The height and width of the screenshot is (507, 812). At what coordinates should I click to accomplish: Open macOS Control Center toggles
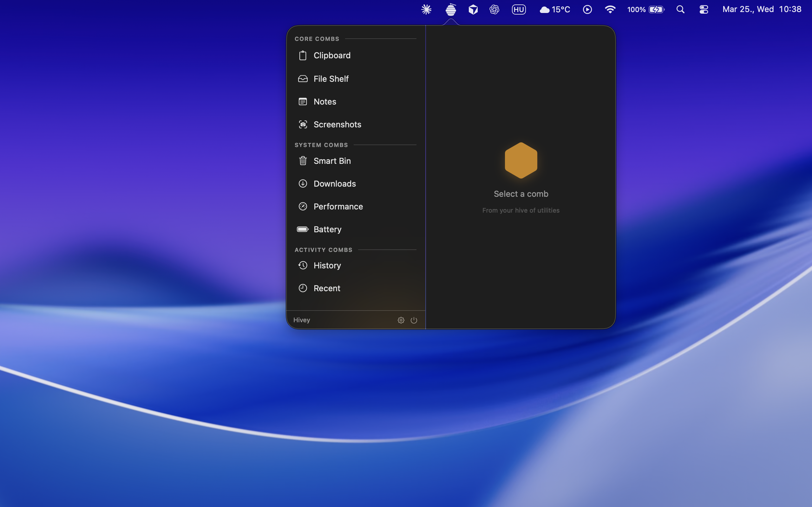pos(704,10)
